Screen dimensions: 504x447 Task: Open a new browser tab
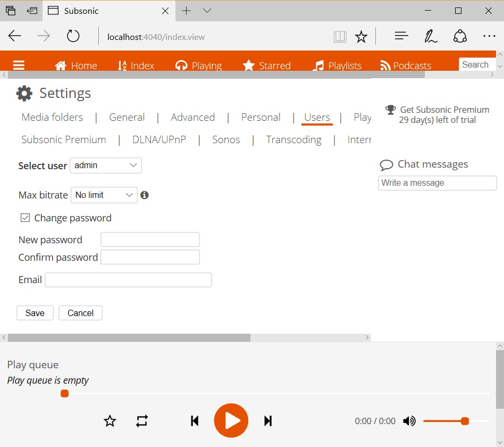point(187,11)
